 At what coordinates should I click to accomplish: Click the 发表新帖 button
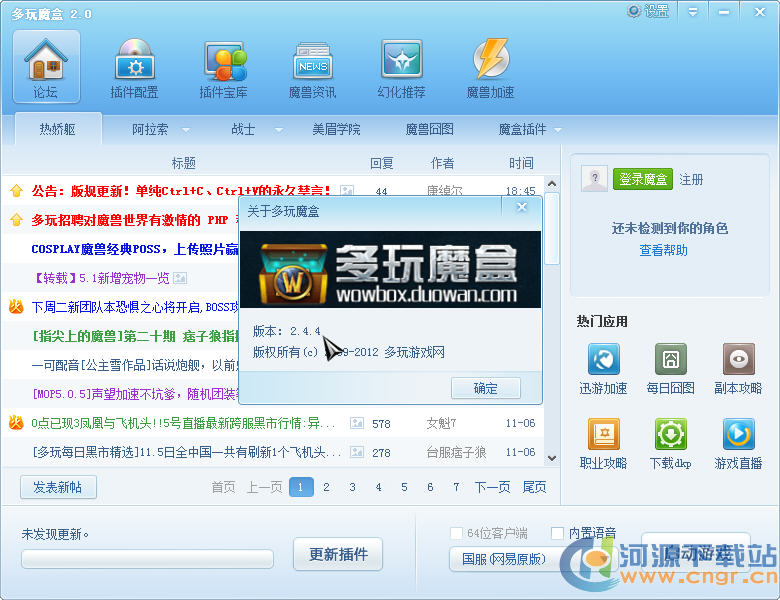[x=58, y=487]
